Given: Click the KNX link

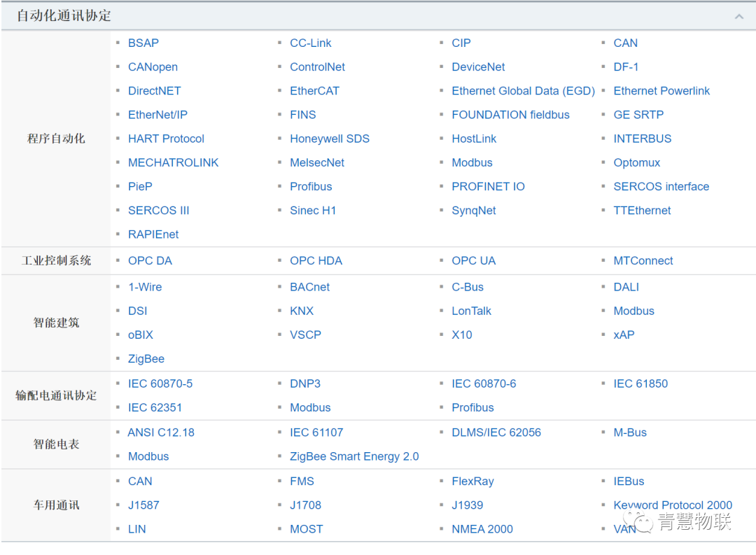Looking at the screenshot, I should pos(301,311).
